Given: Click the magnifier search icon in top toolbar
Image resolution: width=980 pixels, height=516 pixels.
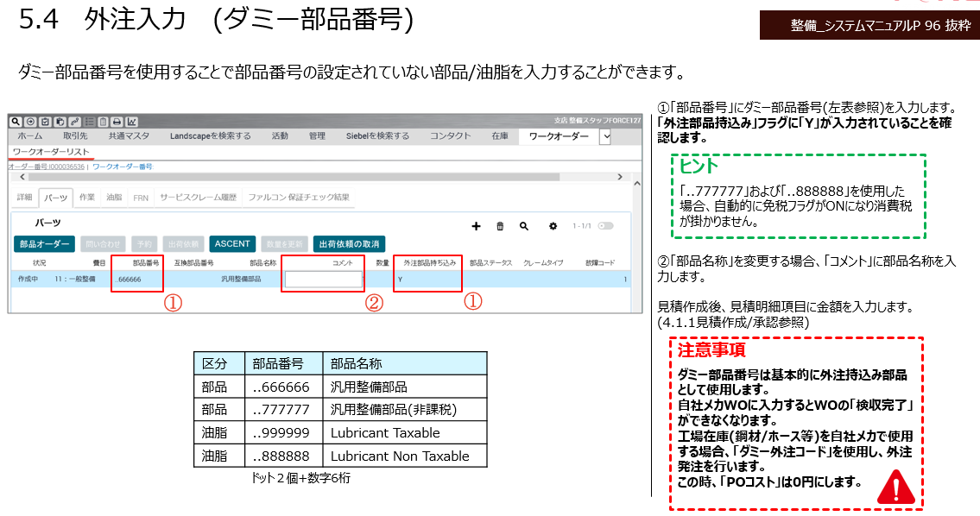Looking at the screenshot, I should coord(15,122).
